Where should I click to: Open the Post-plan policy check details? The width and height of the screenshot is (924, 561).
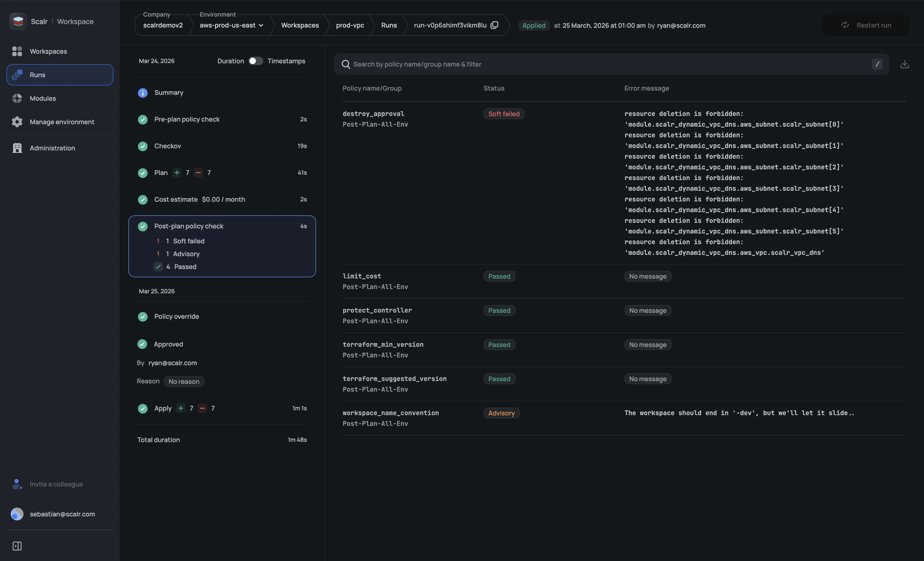(x=189, y=226)
